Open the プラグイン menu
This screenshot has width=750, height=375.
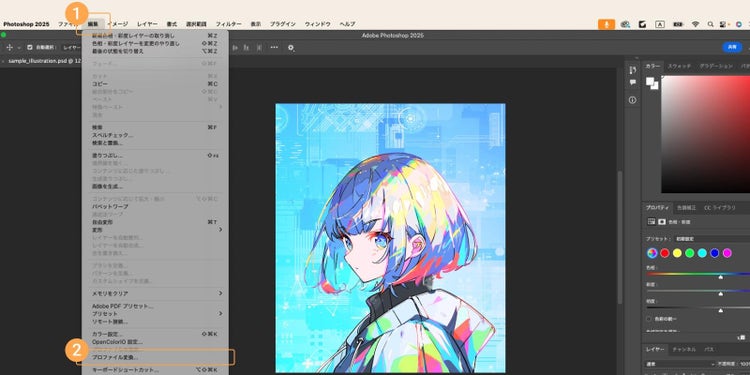pyautogui.click(x=283, y=24)
